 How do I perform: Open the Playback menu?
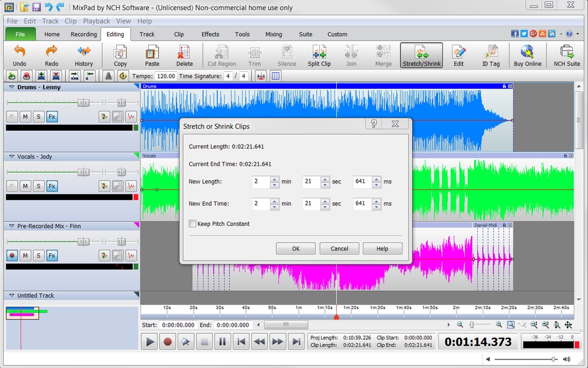(96, 21)
